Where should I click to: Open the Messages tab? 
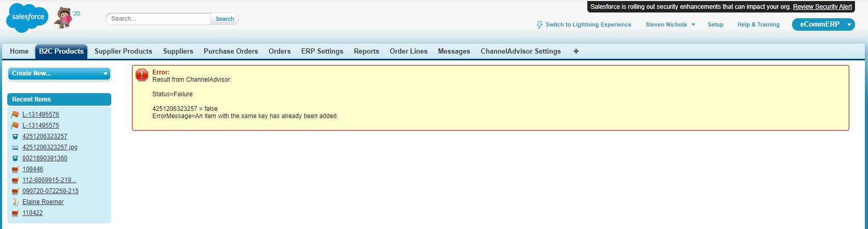point(454,51)
